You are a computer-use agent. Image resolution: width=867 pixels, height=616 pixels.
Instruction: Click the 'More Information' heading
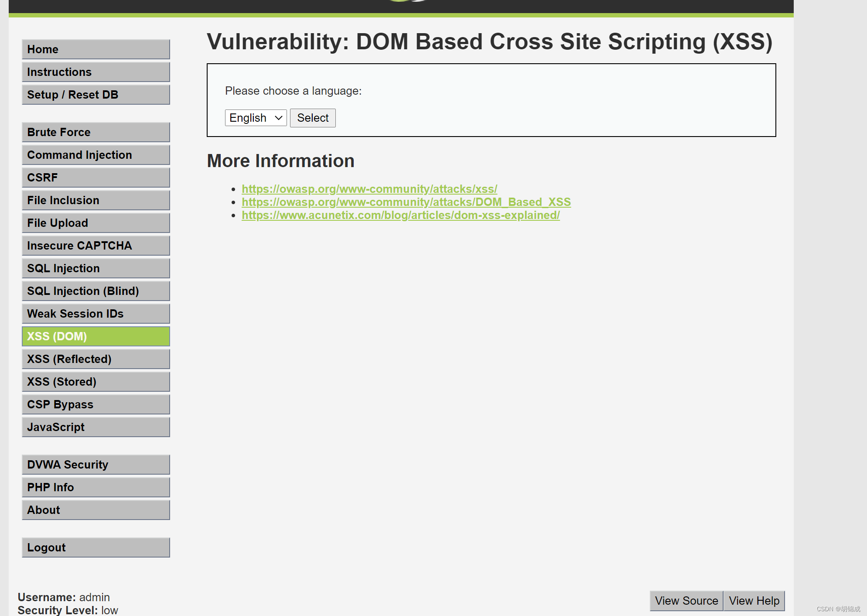point(280,161)
